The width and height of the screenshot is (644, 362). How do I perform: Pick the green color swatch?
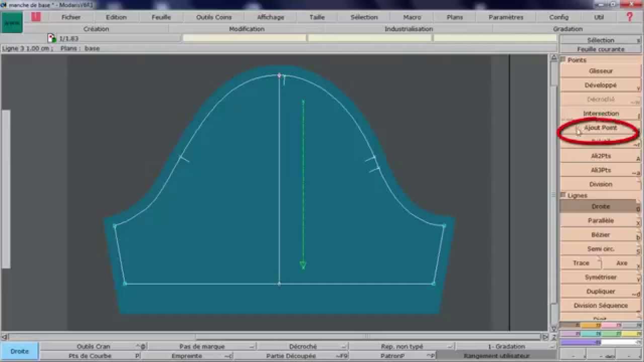[x=611, y=333]
